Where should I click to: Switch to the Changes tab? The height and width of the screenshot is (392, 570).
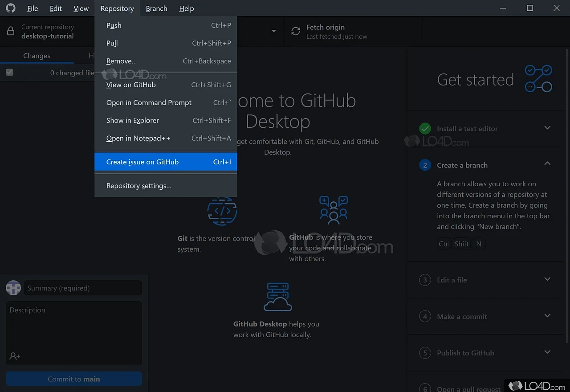[37, 56]
